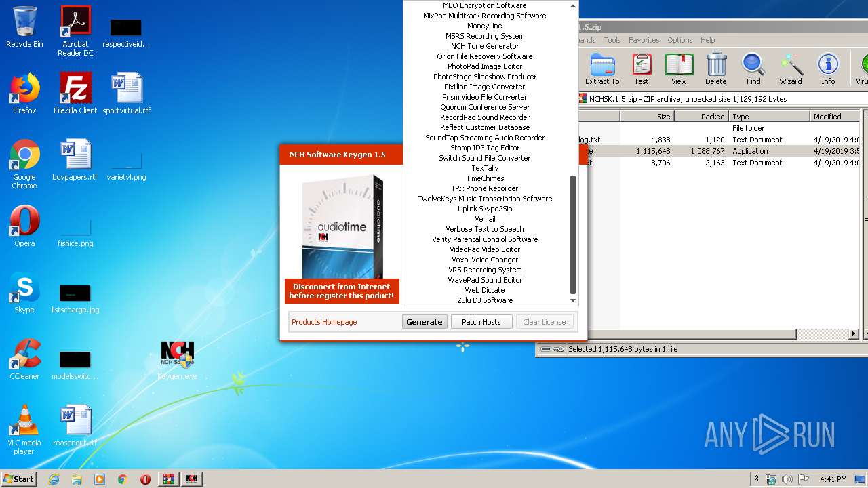Open Windows Explorer taskbar icon
The width and height of the screenshot is (868, 488).
coord(77,479)
